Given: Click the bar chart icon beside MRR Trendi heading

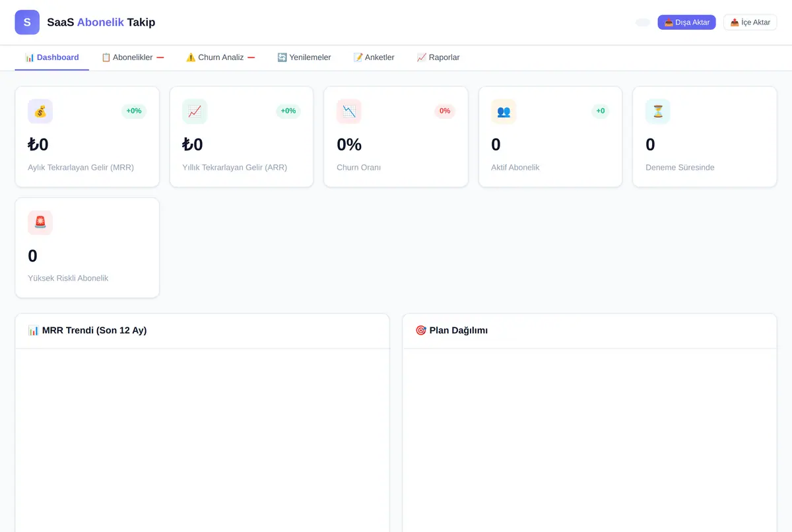Looking at the screenshot, I should point(34,330).
